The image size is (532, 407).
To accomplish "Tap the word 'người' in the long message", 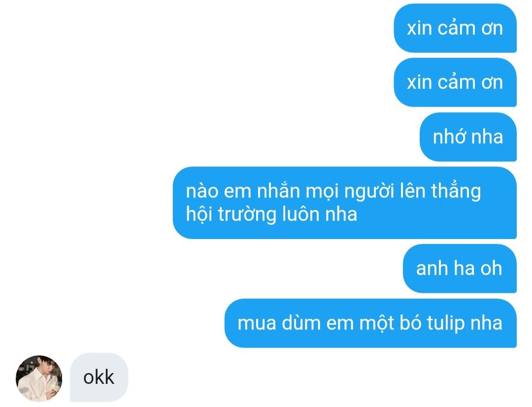I will pos(369,192).
